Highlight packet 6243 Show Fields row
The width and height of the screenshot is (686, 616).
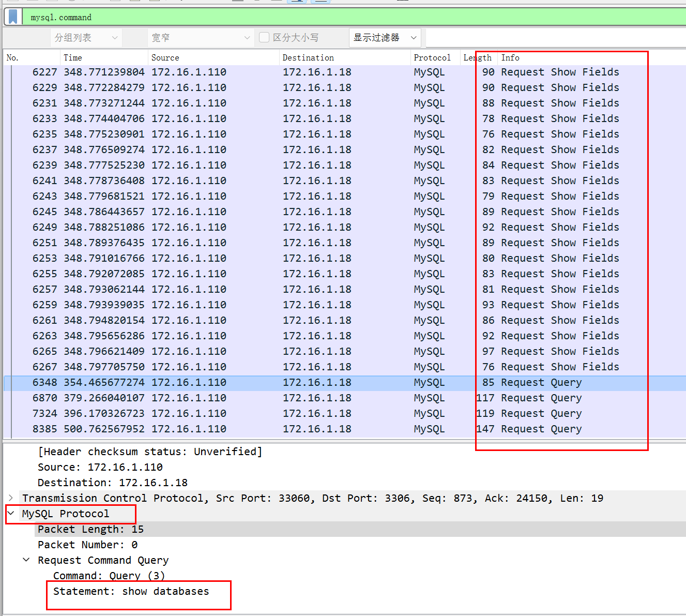pyautogui.click(x=345, y=196)
